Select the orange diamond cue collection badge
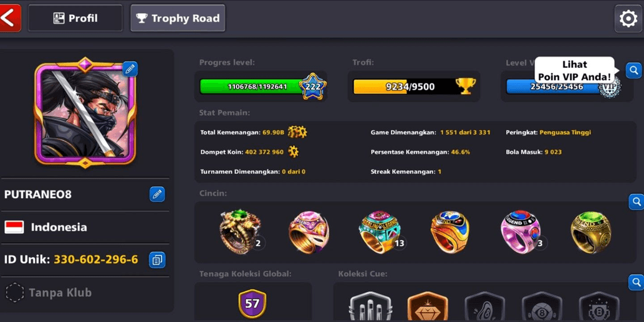 (428, 306)
